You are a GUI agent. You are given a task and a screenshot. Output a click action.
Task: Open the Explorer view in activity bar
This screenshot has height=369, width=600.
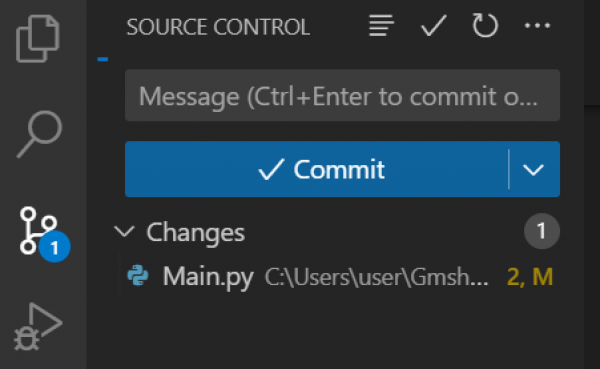coord(38,38)
